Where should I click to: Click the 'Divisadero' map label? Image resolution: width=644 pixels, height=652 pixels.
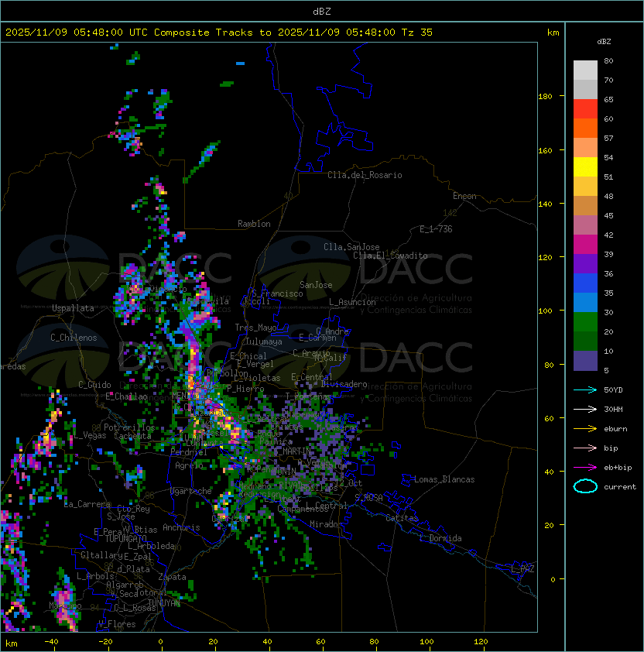344,384
